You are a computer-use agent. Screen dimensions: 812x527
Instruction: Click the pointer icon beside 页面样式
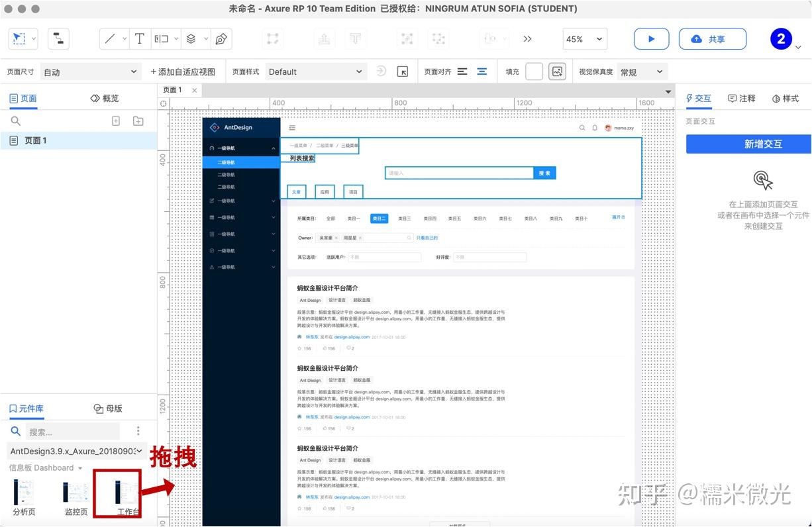coord(403,72)
